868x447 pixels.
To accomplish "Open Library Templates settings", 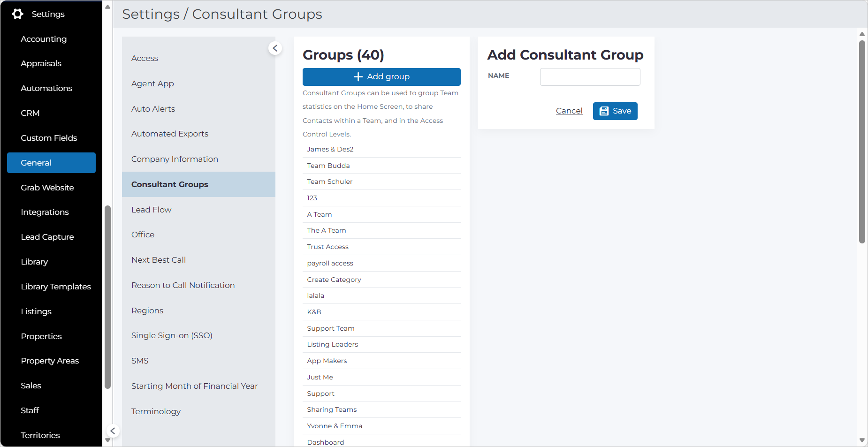I will pos(56,287).
